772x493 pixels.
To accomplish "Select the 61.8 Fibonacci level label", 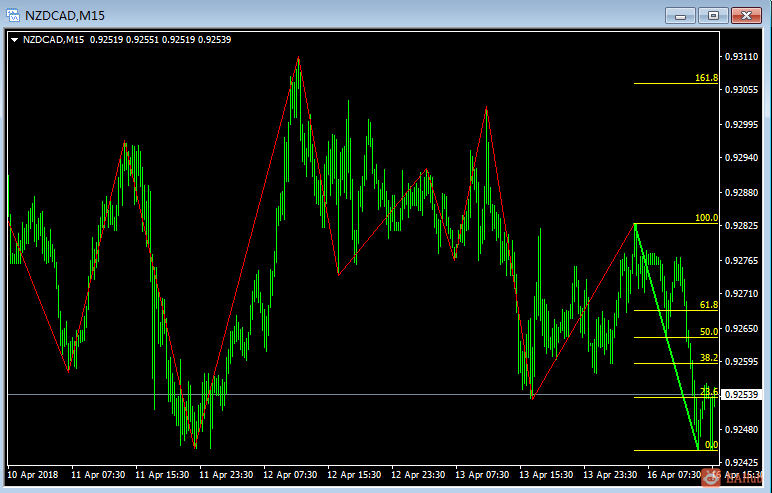I will click(708, 305).
